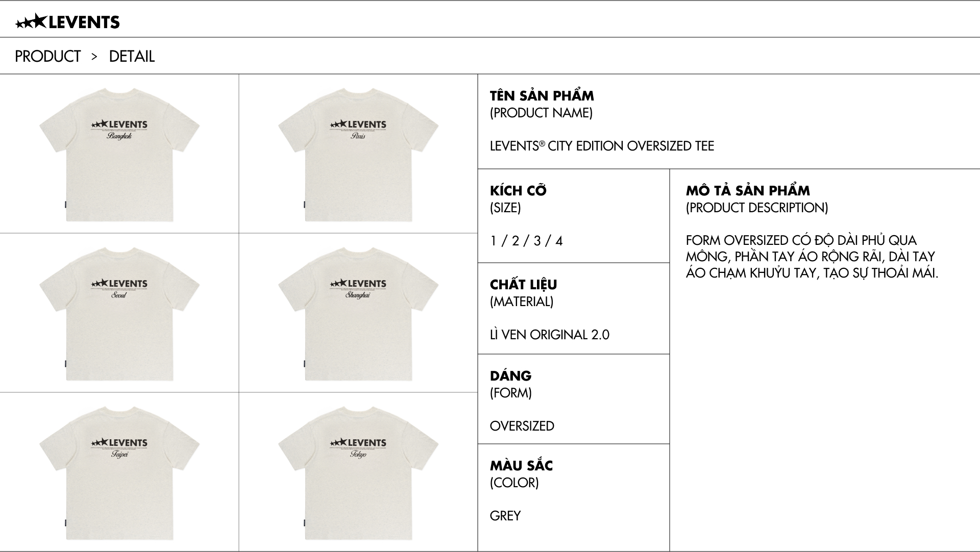980x552 pixels.
Task: Pick size 4 in the size list
Action: point(559,241)
